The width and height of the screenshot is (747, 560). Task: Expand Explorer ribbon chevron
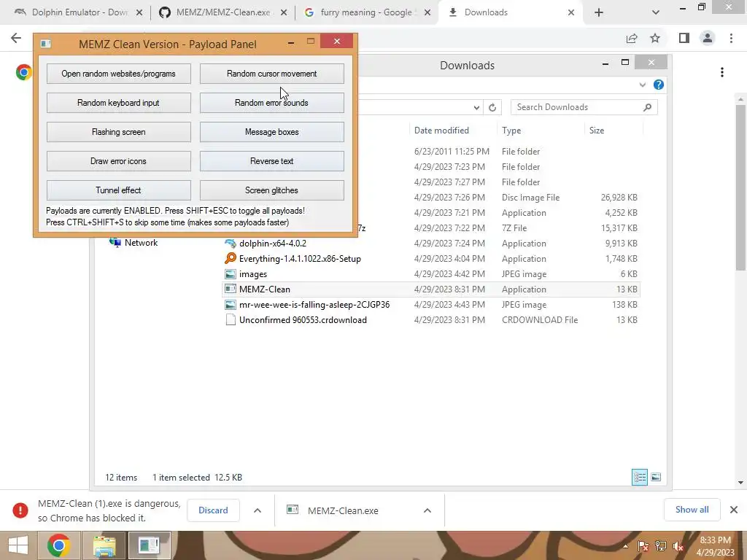click(x=642, y=85)
